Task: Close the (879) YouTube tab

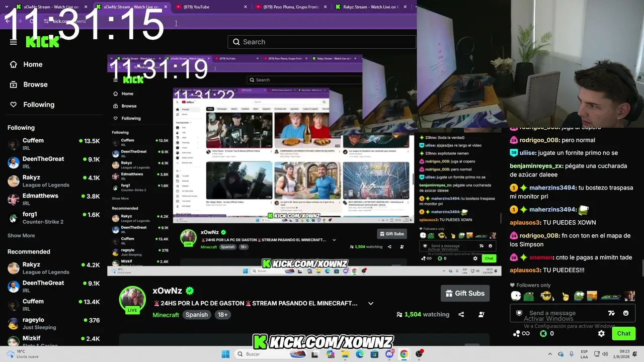Action: tap(246, 7)
